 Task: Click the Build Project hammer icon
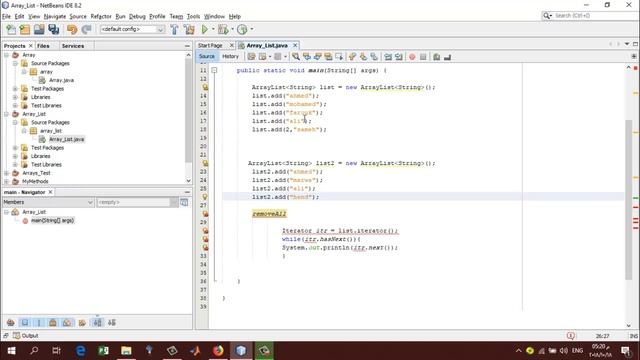[x=174, y=29]
